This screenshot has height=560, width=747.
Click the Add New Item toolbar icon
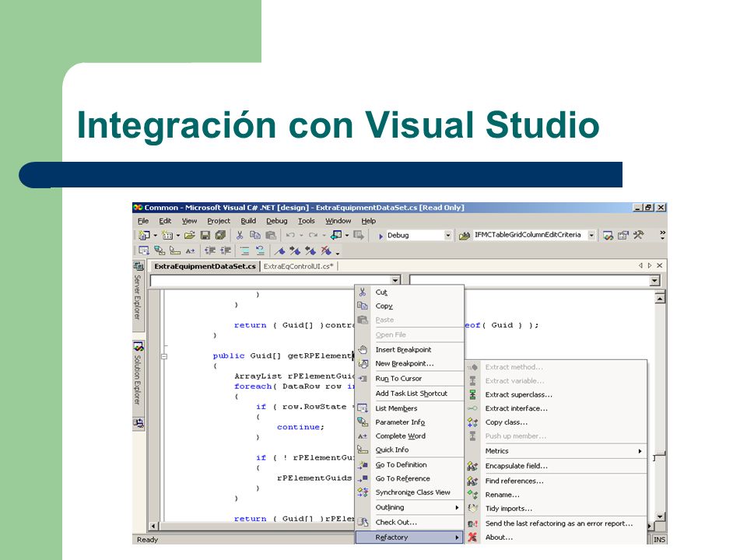[167, 235]
